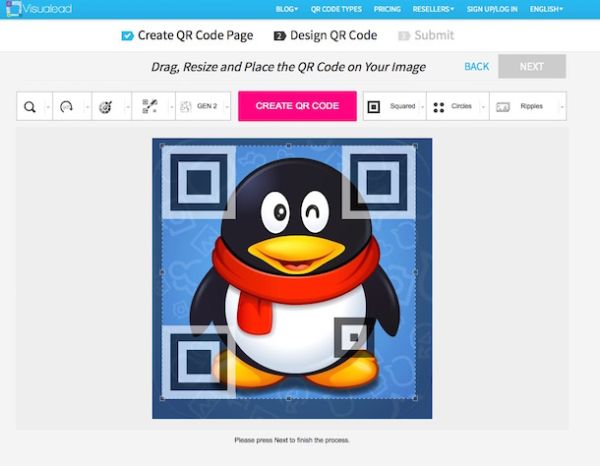600x466 pixels.
Task: Select the rotate tool icon
Action: 66,107
